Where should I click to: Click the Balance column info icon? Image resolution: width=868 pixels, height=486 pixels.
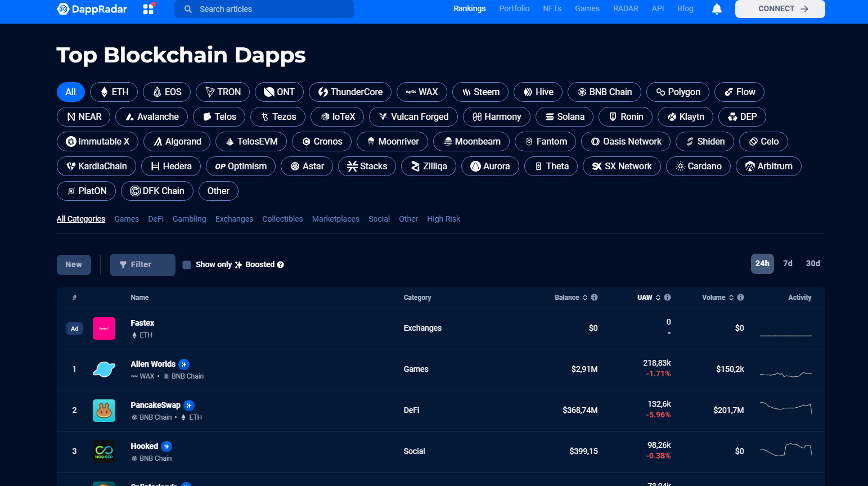point(594,298)
